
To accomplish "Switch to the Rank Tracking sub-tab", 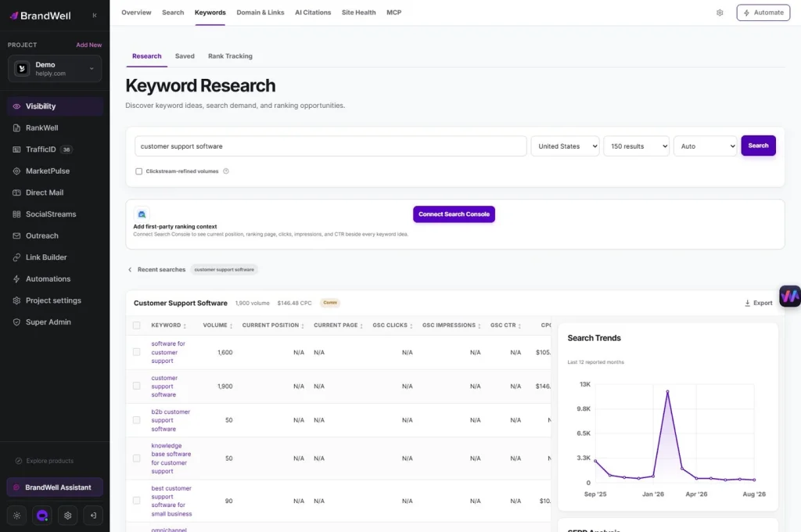I will click(230, 56).
